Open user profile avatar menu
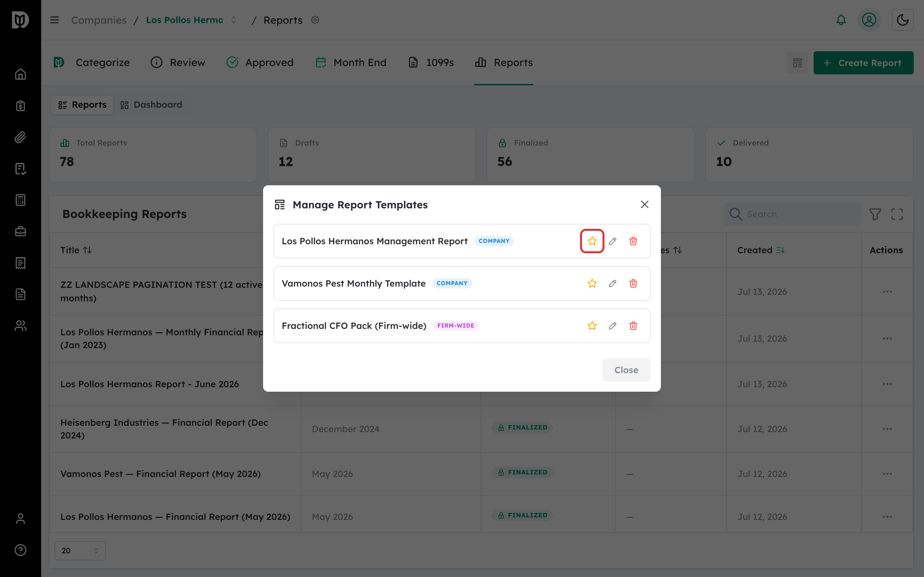 (869, 20)
